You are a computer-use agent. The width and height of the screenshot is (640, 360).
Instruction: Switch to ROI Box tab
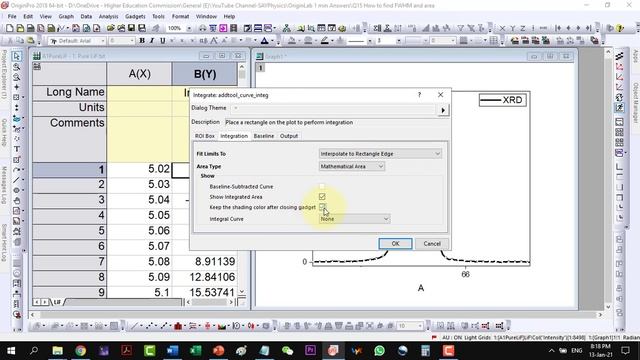pyautogui.click(x=204, y=136)
